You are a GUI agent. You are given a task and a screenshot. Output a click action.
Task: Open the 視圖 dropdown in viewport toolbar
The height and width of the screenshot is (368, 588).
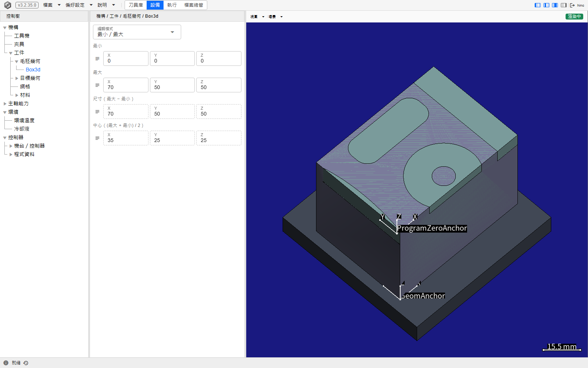[257, 17]
